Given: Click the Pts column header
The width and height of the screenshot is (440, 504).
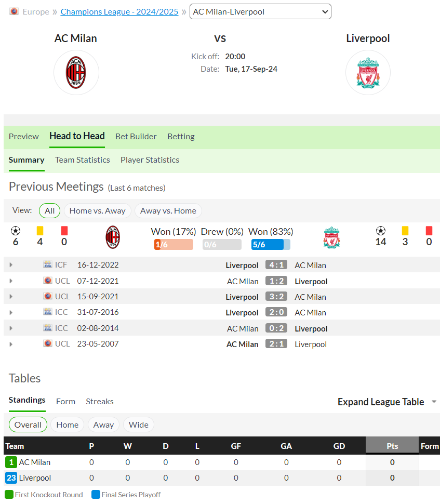Looking at the screenshot, I should 392,446.
